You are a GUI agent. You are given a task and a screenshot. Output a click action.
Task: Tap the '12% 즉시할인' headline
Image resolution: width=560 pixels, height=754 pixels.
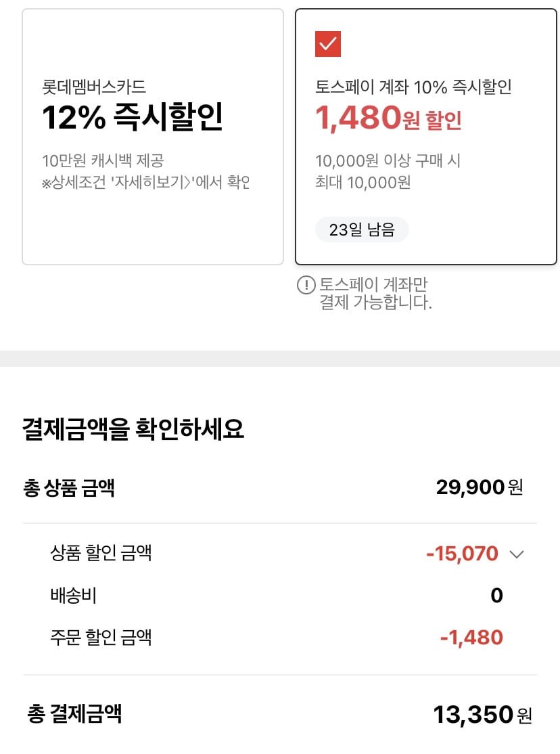[x=133, y=118]
